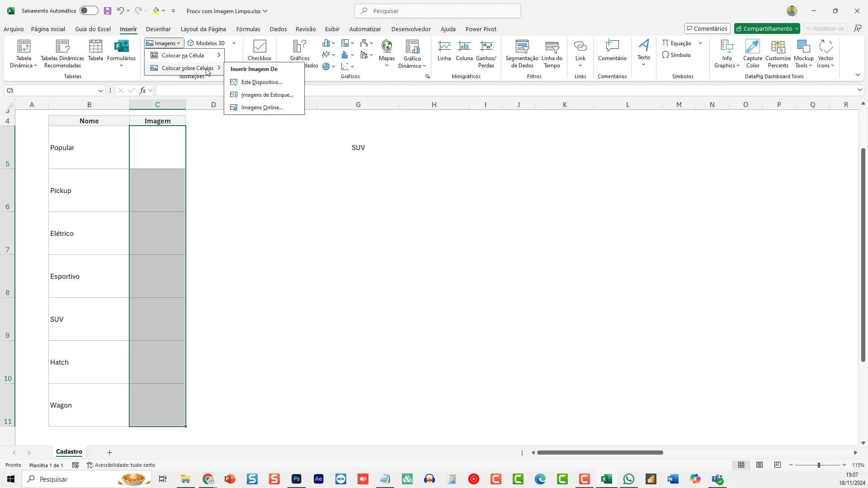Insert a Comentário

pos(612,50)
